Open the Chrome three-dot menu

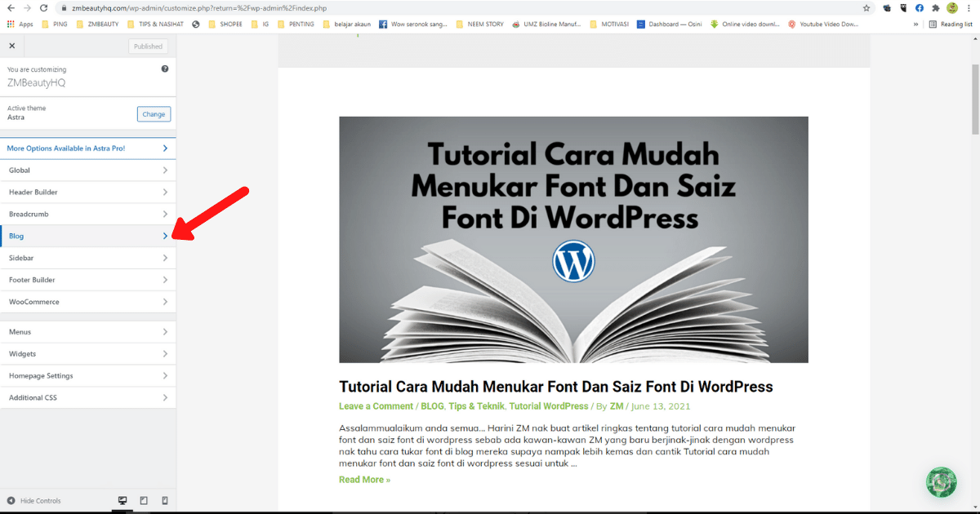(970, 7)
